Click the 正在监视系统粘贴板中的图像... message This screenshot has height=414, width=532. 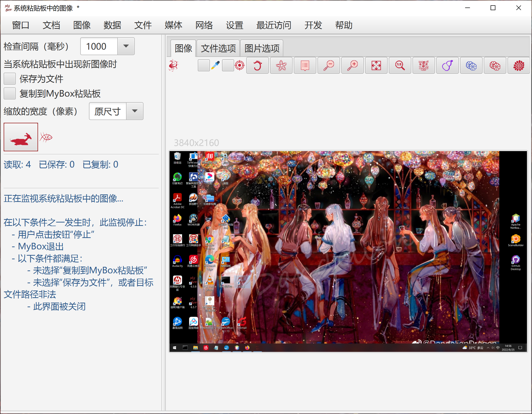pos(64,199)
